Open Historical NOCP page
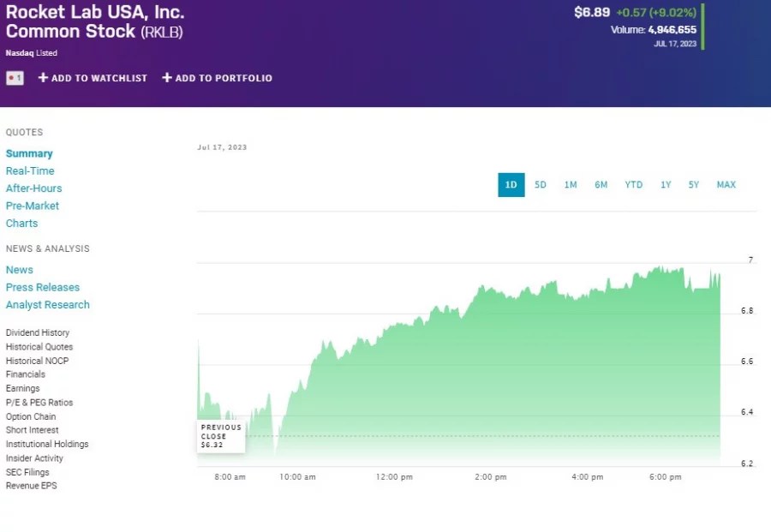The image size is (771, 532). pyautogui.click(x=38, y=361)
